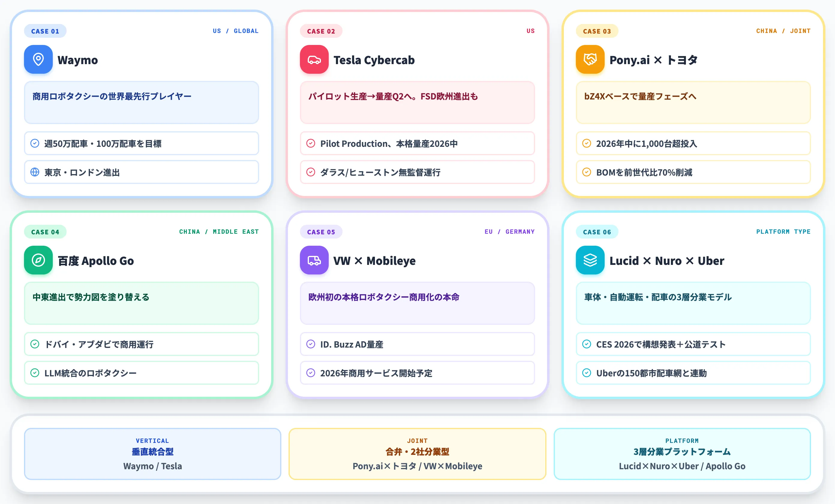Click the text 週50万配車・100万配車を目標

(103, 144)
